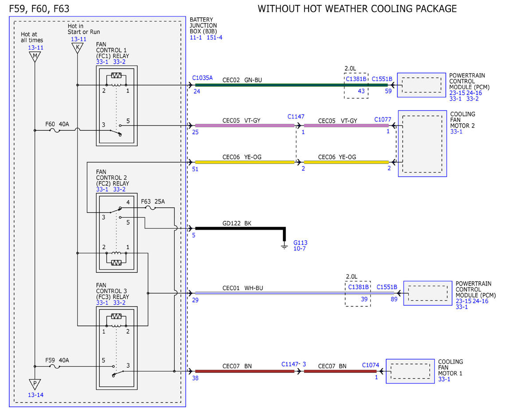Select the FC1 relay coil symbol
The image size is (532, 411).
point(117,80)
